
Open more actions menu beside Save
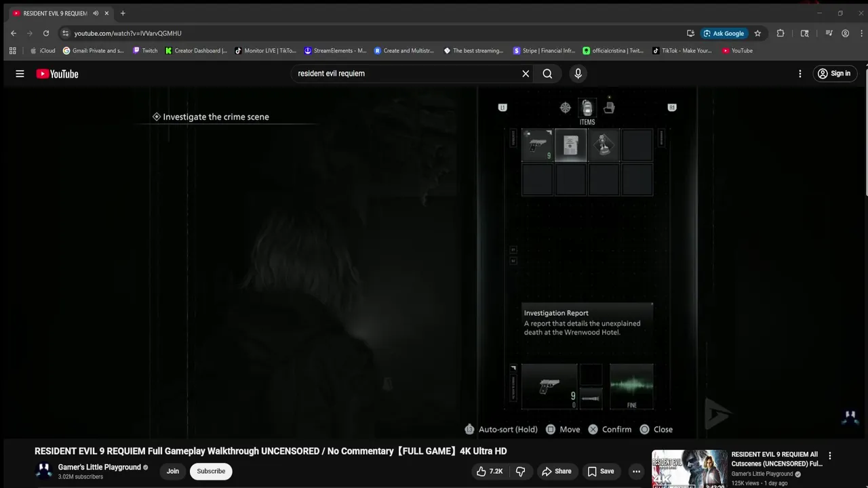coord(636,471)
